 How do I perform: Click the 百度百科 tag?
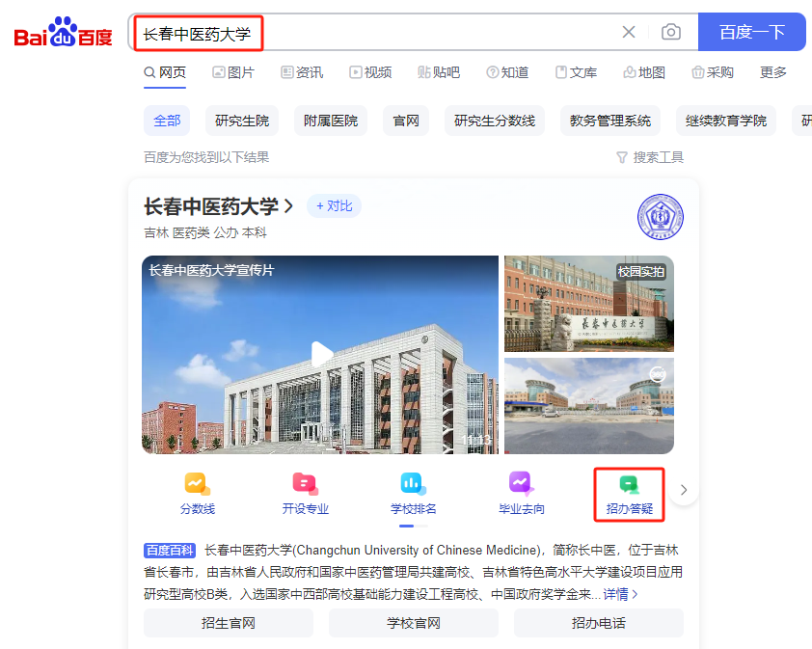(x=170, y=550)
